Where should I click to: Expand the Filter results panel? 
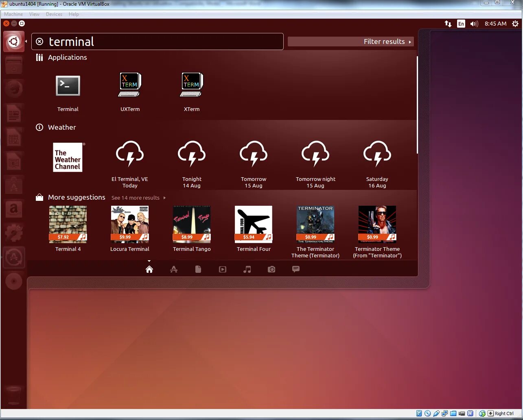351,41
